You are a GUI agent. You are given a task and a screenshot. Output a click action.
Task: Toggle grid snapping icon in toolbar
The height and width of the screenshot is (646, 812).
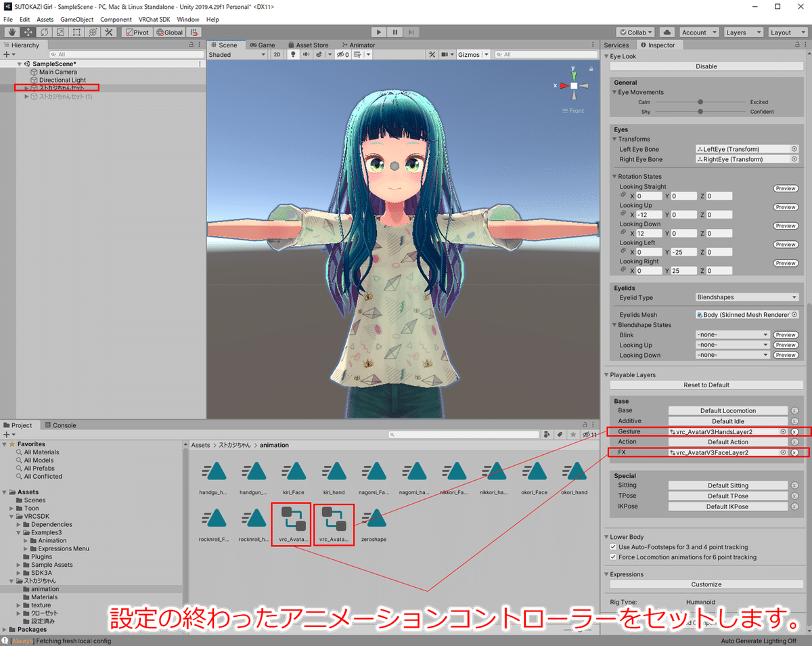[195, 32]
